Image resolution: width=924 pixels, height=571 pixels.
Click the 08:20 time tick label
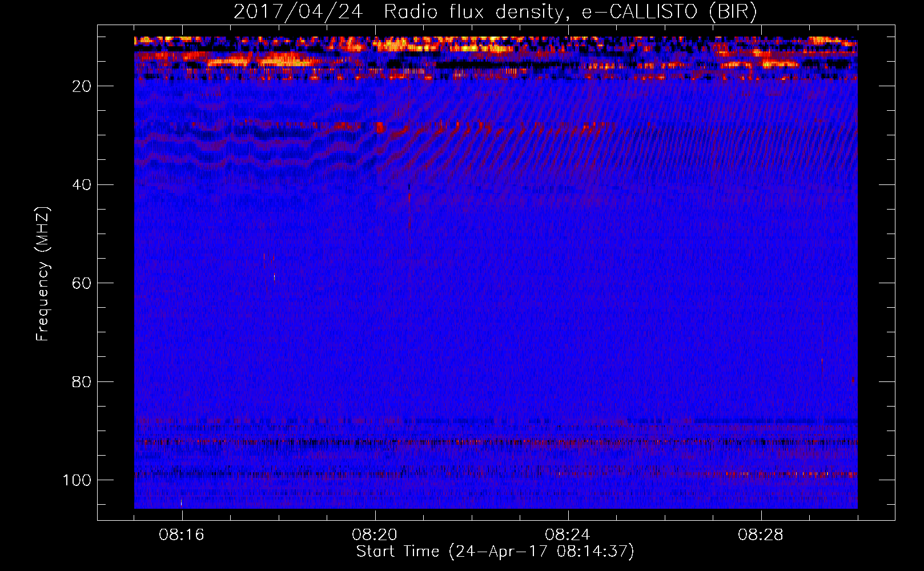[x=375, y=535]
